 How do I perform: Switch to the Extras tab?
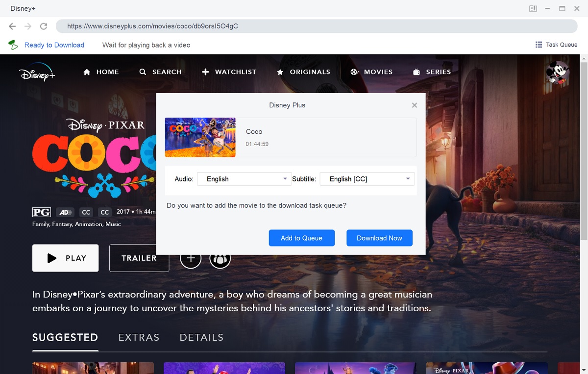(x=139, y=337)
